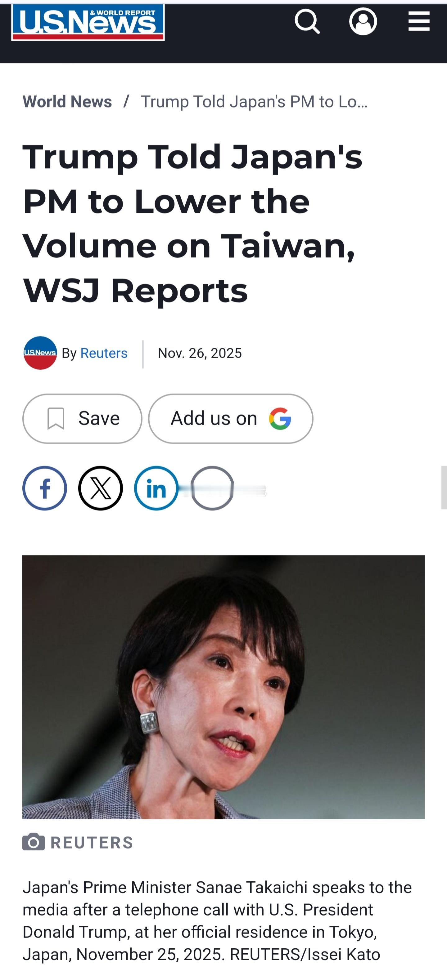Open the Reuters author link
The width and height of the screenshot is (447, 980).
(104, 353)
